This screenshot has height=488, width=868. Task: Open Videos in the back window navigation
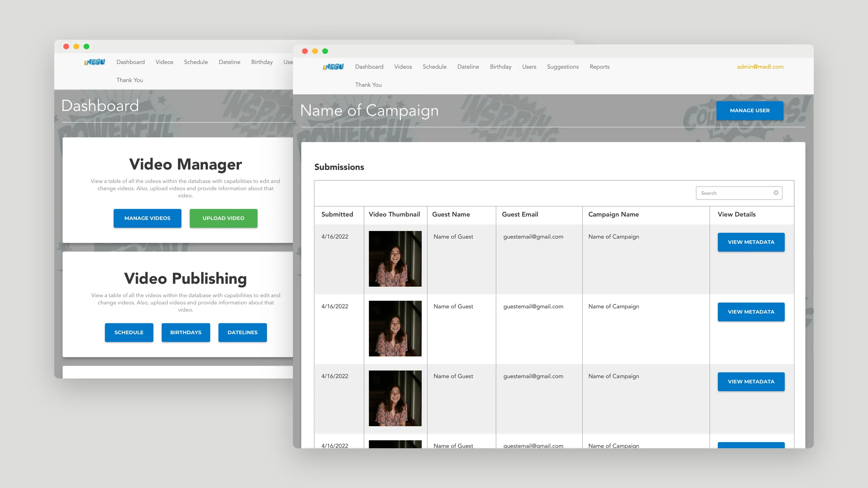pos(164,62)
